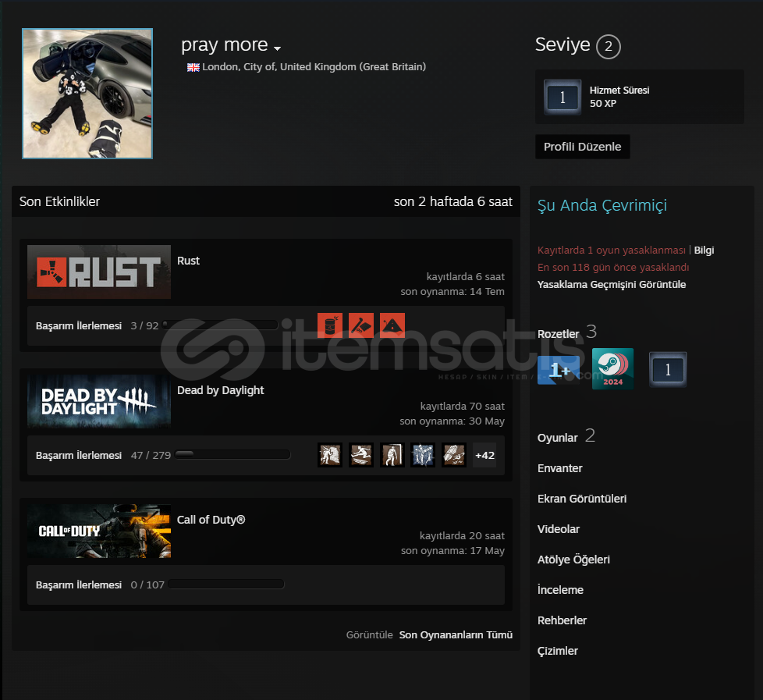Screen dimensions: 763x700
Task: Click the Rust hatchet achievement icon
Action: pos(361,325)
